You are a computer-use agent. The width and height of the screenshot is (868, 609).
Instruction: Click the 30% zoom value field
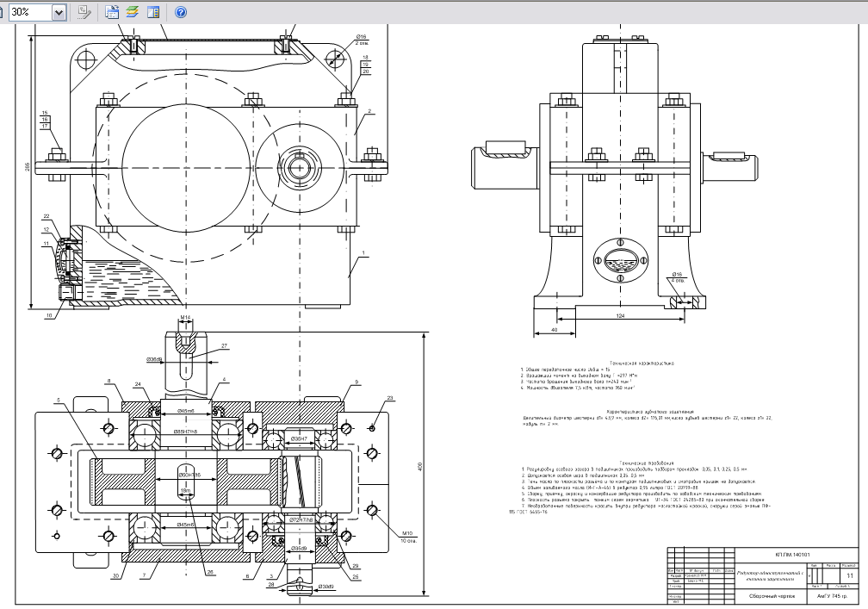tap(31, 12)
